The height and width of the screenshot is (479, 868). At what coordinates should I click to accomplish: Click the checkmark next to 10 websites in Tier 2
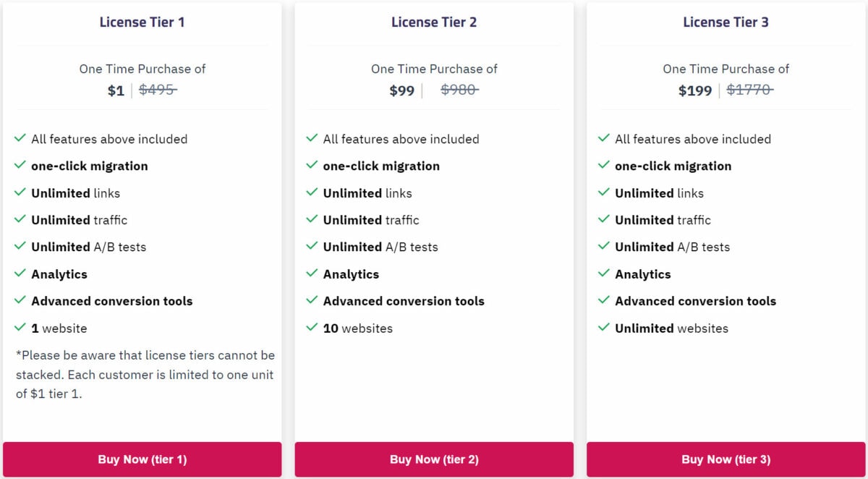pos(312,328)
